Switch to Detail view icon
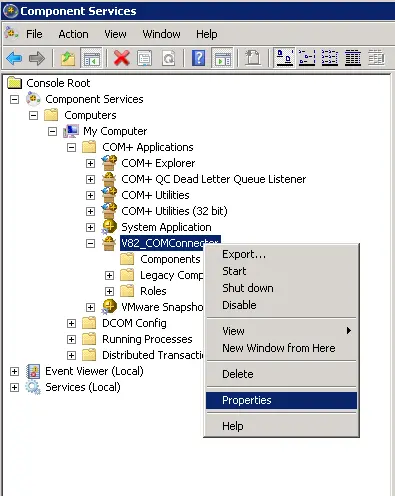This screenshot has height=496, width=395. (353, 58)
